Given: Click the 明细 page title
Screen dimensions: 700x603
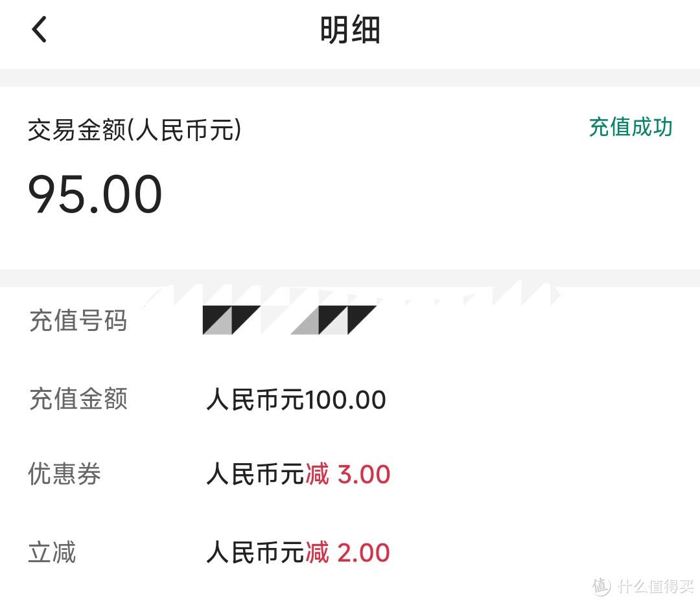Looking at the screenshot, I should 350,30.
